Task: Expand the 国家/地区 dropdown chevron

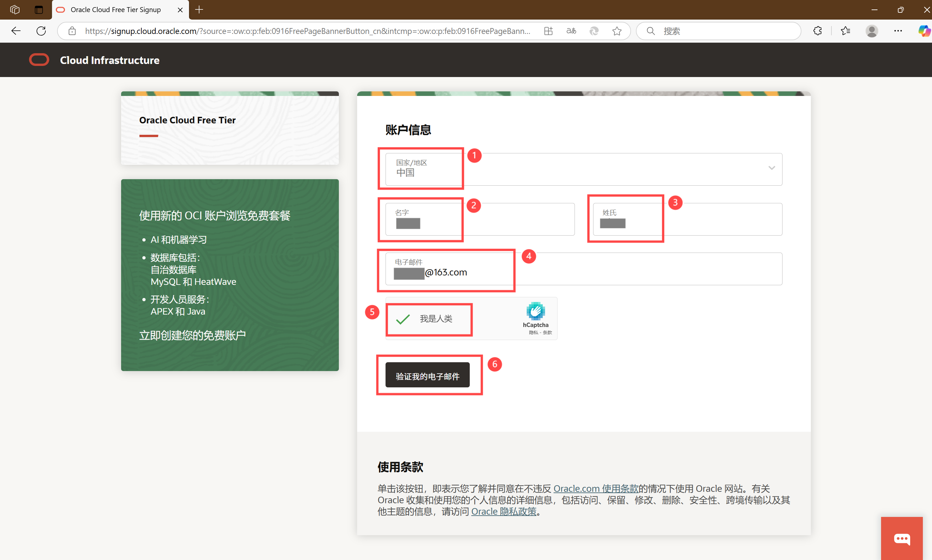Action: coord(772,168)
